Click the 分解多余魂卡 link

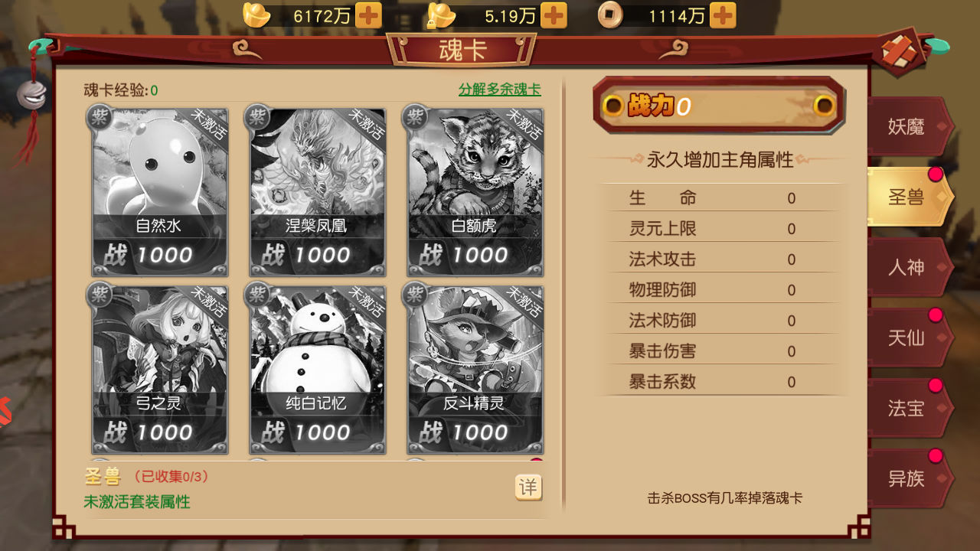tap(500, 89)
